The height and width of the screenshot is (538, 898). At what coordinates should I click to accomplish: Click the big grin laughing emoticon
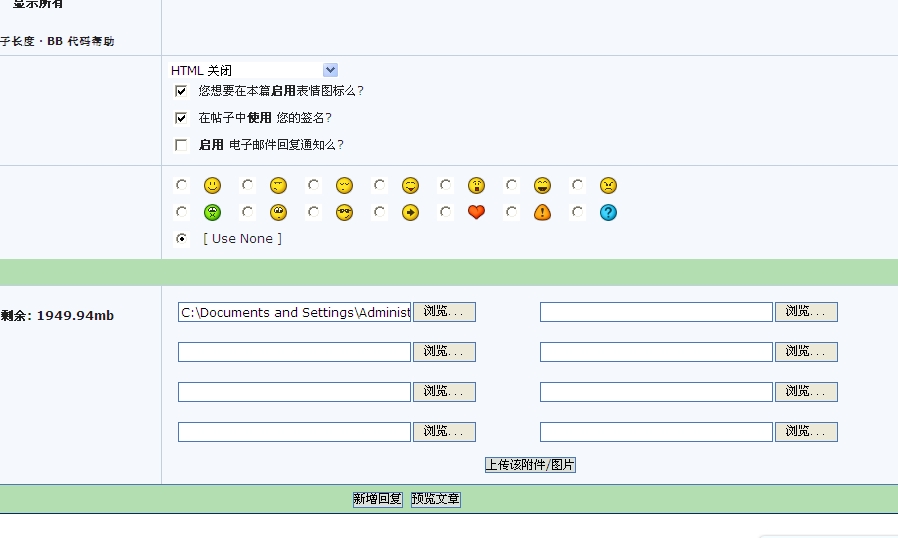[x=542, y=185]
